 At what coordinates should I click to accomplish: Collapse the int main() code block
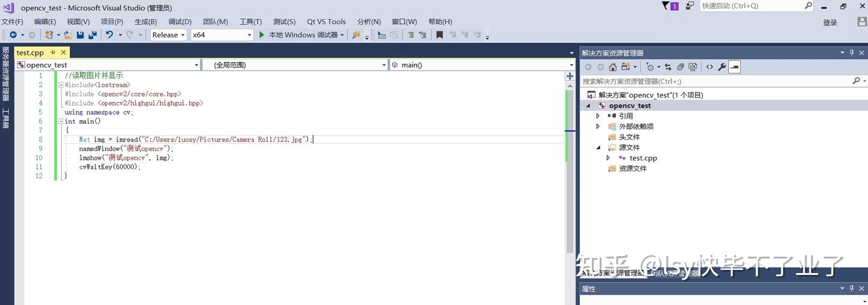coord(61,121)
